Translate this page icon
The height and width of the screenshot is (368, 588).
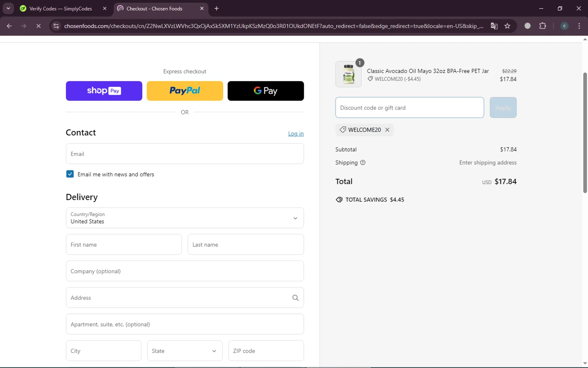(x=494, y=26)
